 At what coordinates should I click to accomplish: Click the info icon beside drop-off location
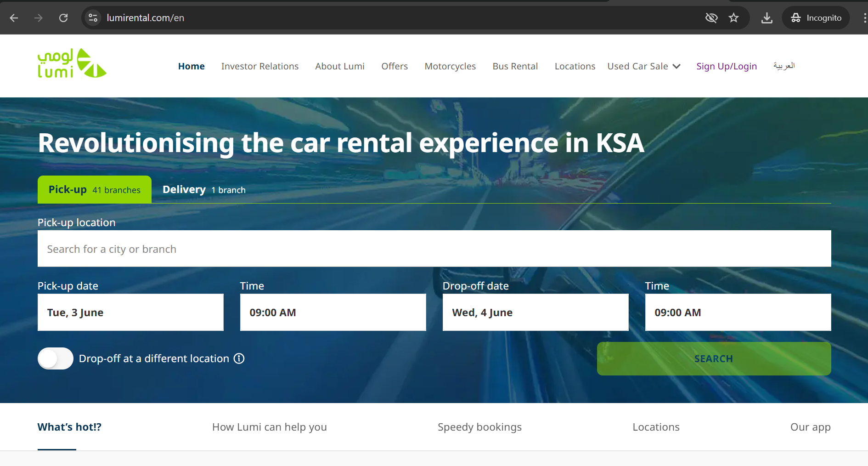click(x=239, y=358)
